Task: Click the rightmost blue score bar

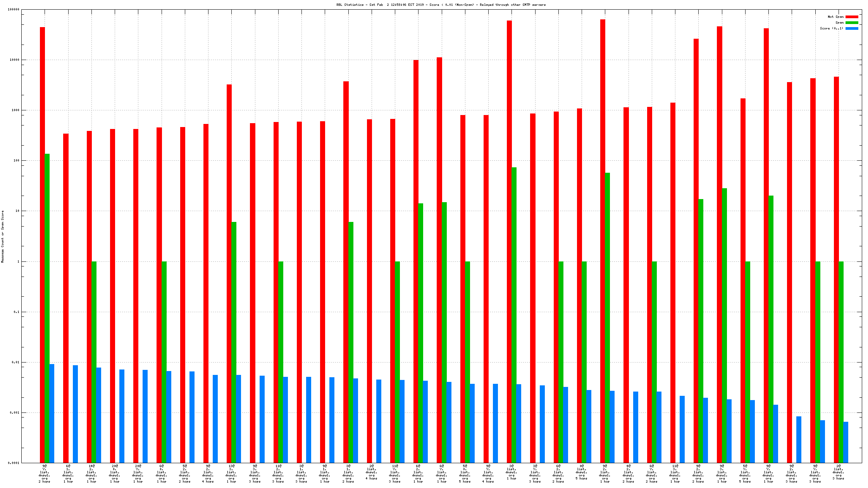Action: pyautogui.click(x=846, y=442)
